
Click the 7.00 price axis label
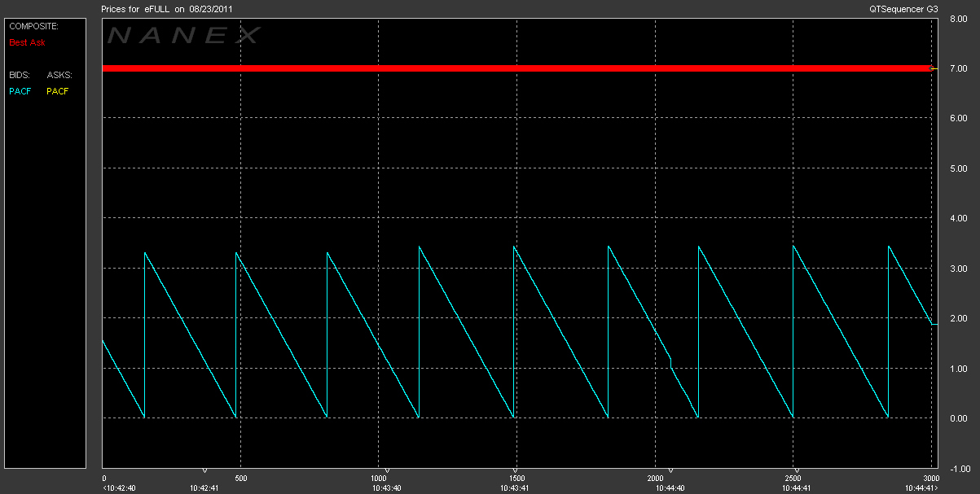click(x=959, y=69)
